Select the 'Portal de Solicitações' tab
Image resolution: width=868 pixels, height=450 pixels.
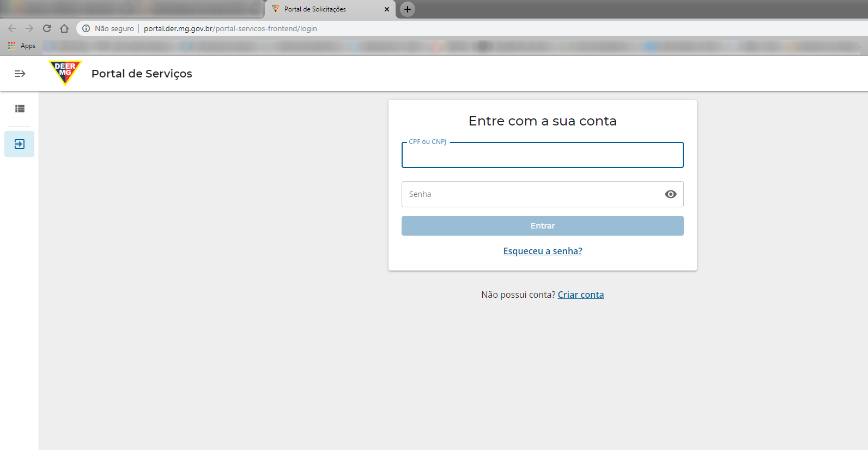pyautogui.click(x=321, y=9)
